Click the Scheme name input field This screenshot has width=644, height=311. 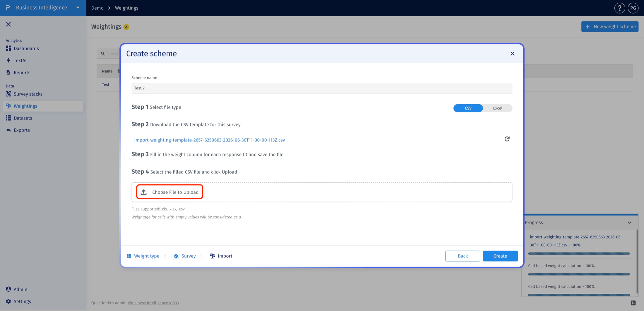322,88
